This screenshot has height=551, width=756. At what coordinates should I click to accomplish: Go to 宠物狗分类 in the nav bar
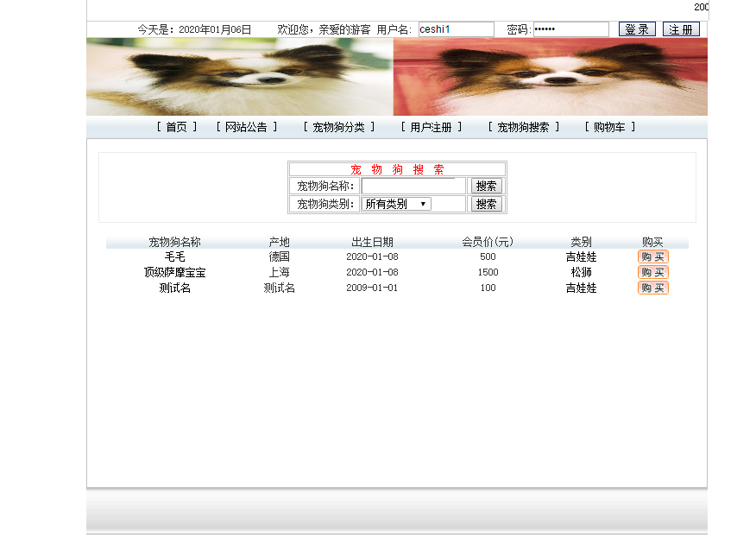339,127
